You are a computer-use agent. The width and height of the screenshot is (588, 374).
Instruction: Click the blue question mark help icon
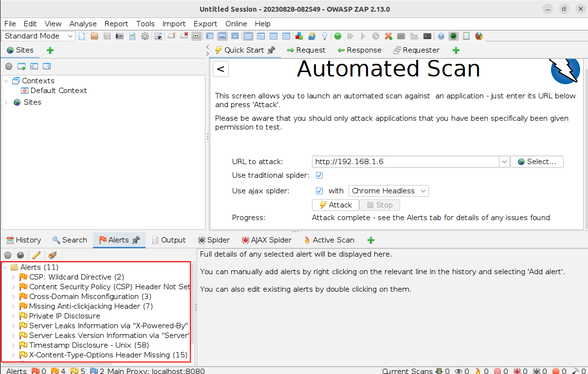point(441,36)
